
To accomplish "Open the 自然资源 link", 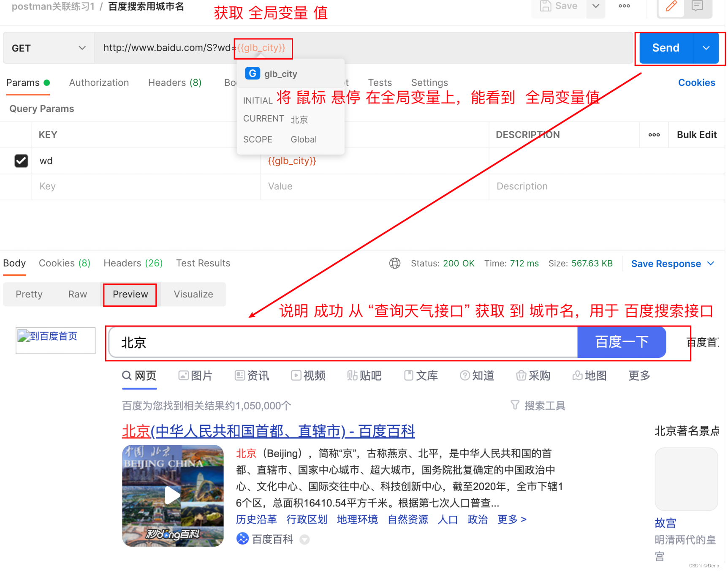I will [x=408, y=520].
